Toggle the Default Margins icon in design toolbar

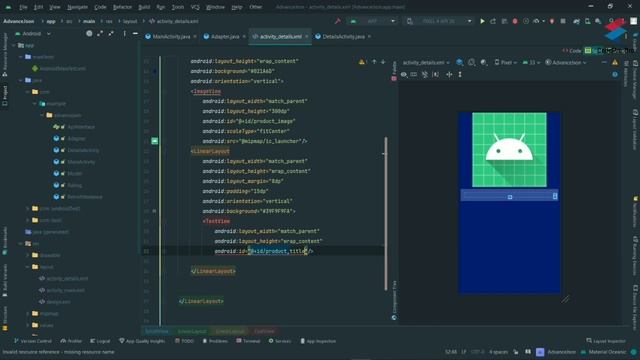click(x=414, y=74)
